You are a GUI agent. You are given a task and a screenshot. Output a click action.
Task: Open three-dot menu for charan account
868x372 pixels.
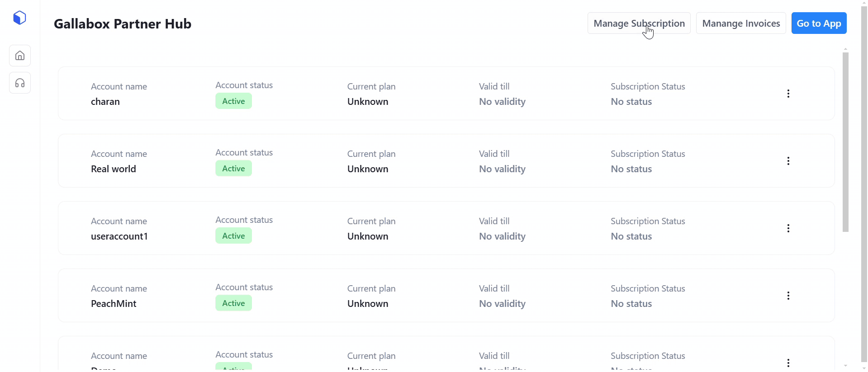click(788, 94)
